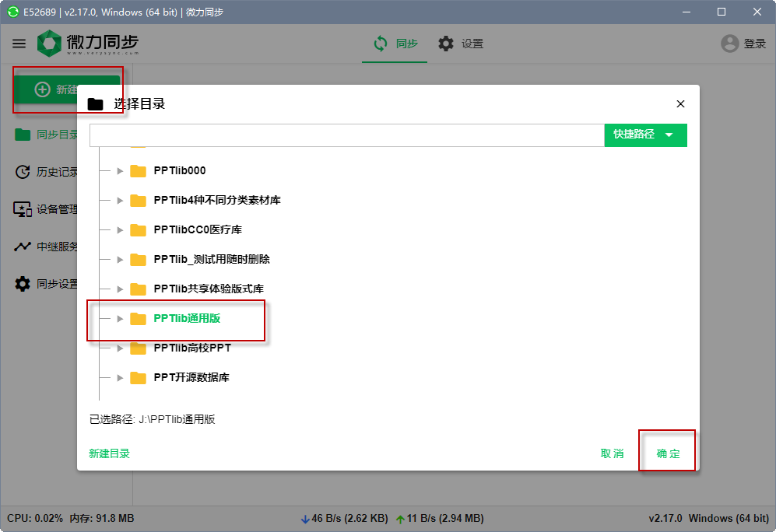The image size is (776, 532).
Task: Click the PPTlib000 folder icon
Action: (x=138, y=171)
